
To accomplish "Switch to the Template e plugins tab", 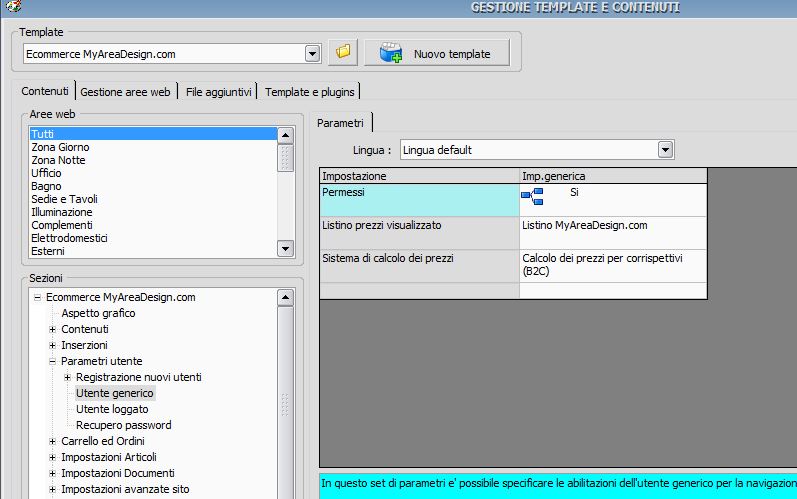I will 310,92.
